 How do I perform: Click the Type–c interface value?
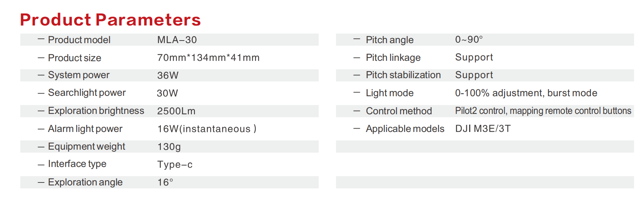click(175, 164)
